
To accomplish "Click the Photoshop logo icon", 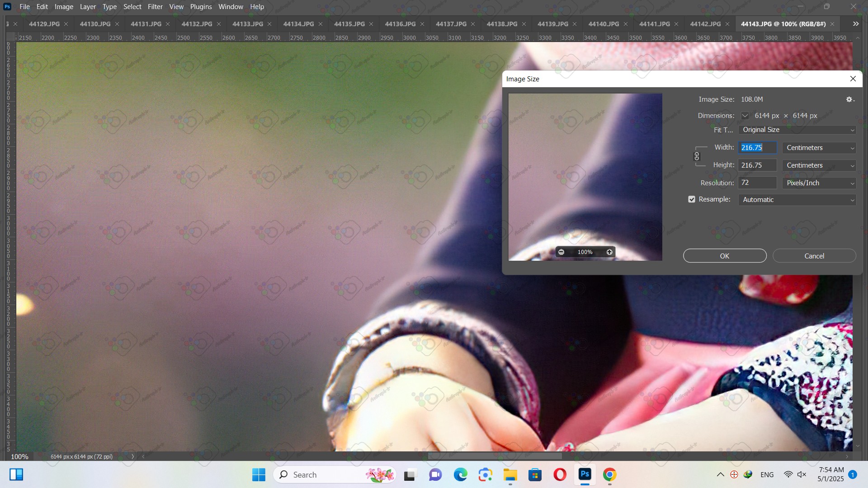I will point(7,7).
